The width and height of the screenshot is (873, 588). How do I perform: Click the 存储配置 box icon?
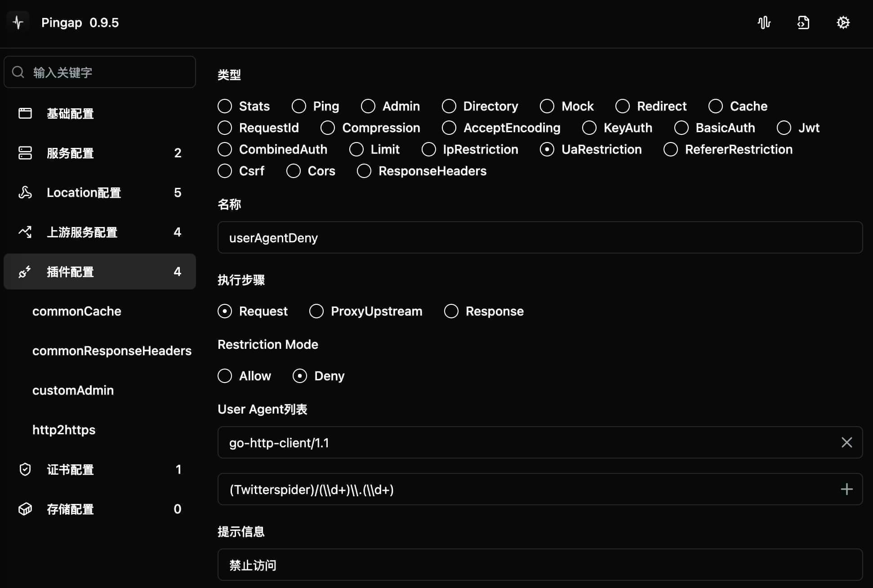point(25,509)
